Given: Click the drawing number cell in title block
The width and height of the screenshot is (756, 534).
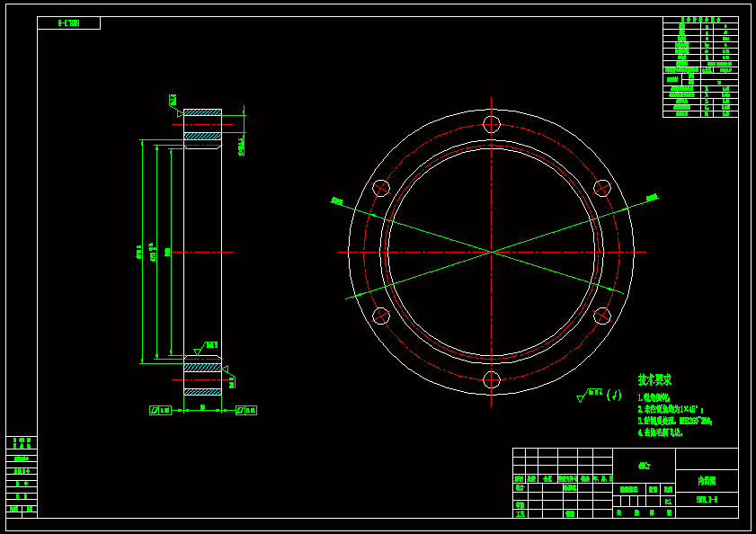Looking at the screenshot, I should click(x=707, y=498).
